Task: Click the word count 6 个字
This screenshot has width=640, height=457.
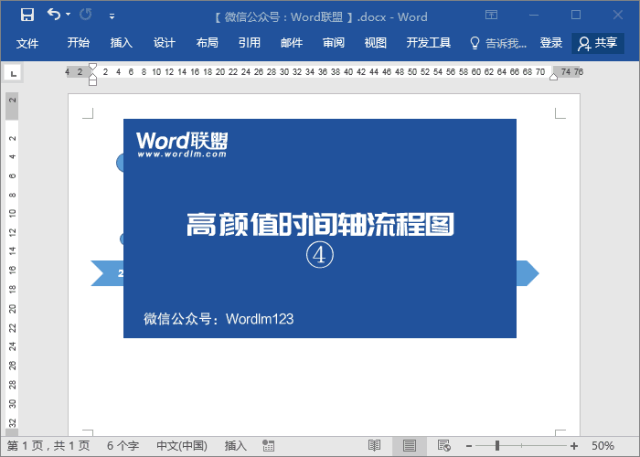Action: pos(123,446)
